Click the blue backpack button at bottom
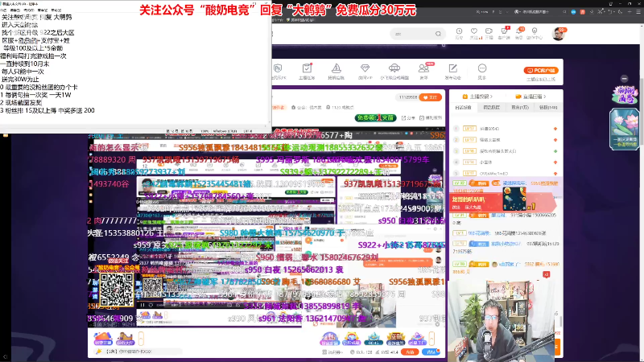The width and height of the screenshot is (644, 362). (x=431, y=352)
